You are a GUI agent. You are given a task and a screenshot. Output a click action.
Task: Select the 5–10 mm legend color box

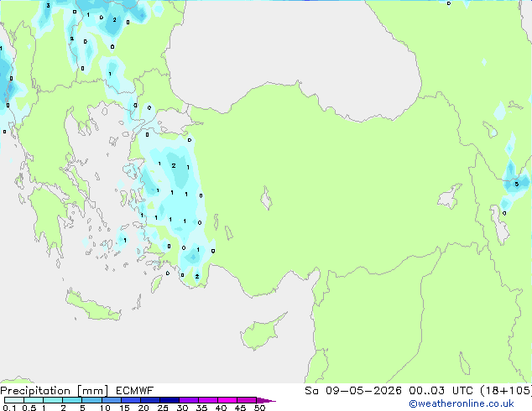(x=91, y=400)
